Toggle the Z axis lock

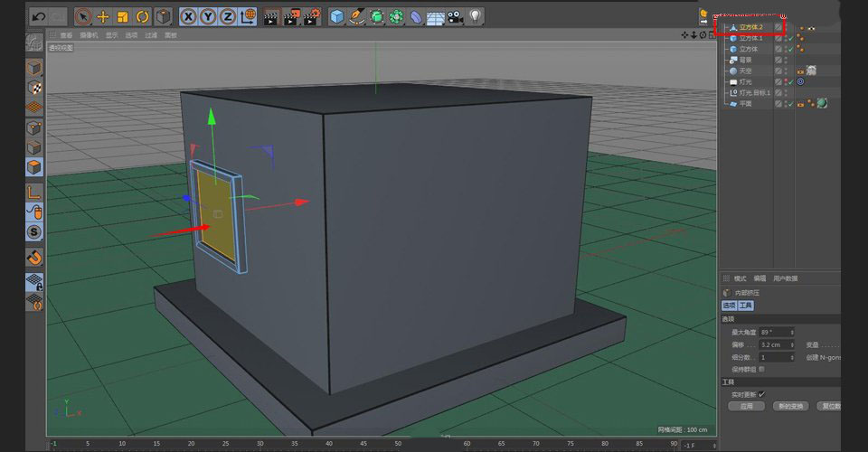point(227,16)
